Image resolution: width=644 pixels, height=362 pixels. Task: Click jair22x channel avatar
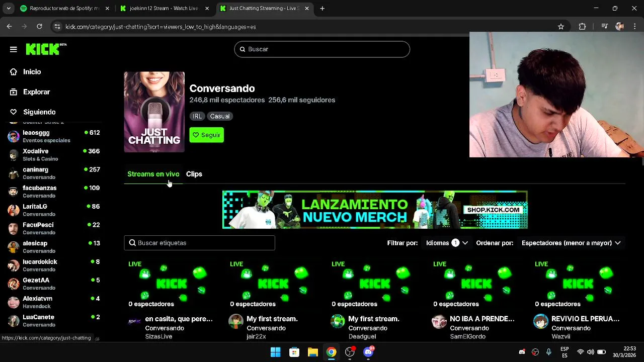[236, 321]
